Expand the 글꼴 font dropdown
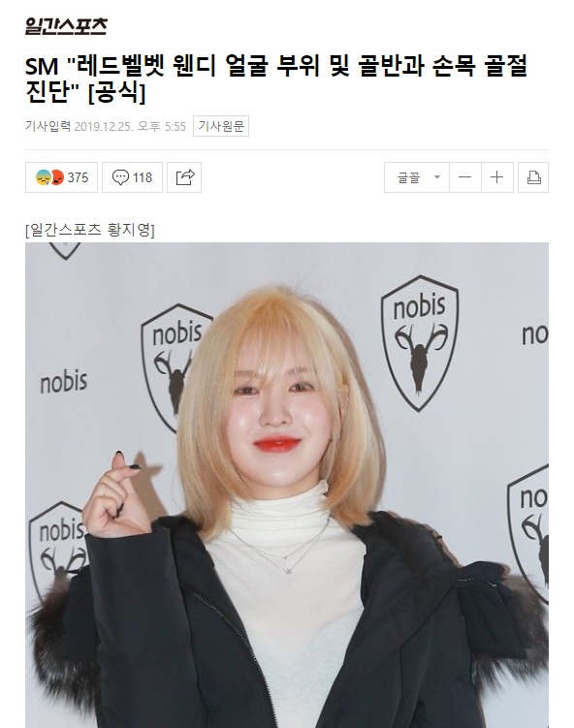The width and height of the screenshot is (574, 728). [417, 177]
